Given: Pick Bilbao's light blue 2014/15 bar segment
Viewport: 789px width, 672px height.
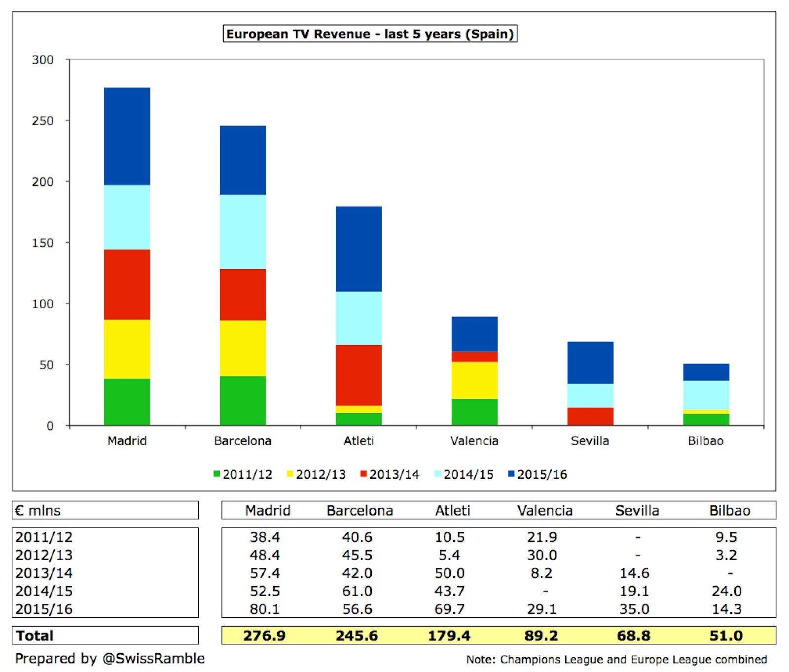Looking at the screenshot, I should point(706,395).
